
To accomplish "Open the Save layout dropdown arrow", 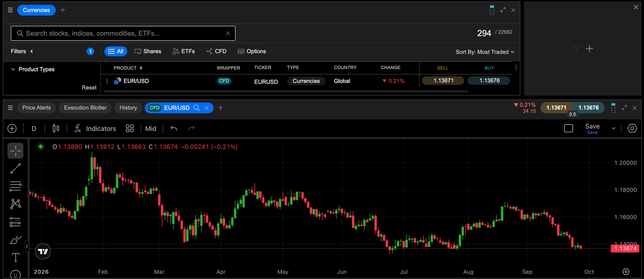I will (x=613, y=129).
